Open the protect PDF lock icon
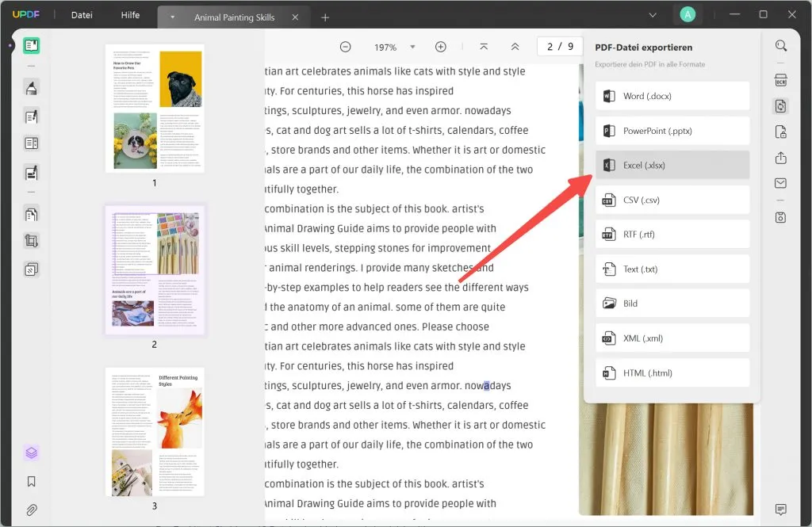812x527 pixels. pyautogui.click(x=780, y=132)
